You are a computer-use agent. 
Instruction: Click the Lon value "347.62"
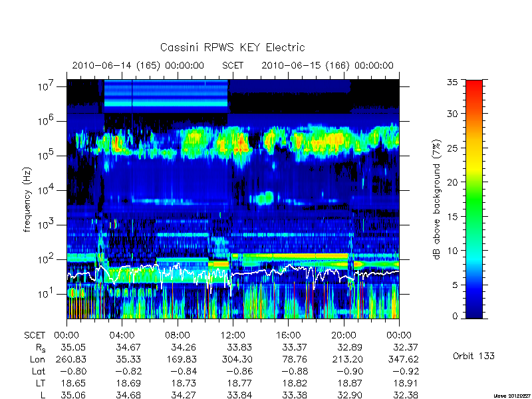402,359
